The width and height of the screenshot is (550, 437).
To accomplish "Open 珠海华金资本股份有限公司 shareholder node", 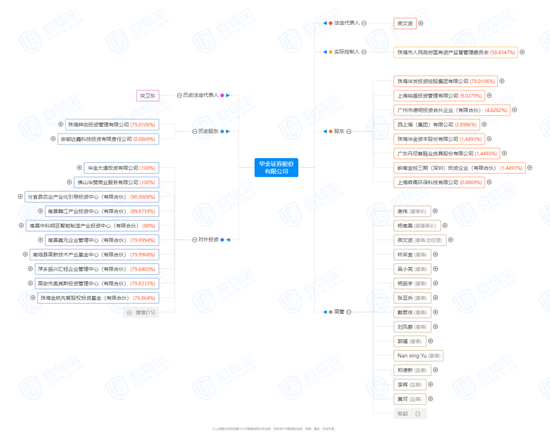I will pos(439,139).
